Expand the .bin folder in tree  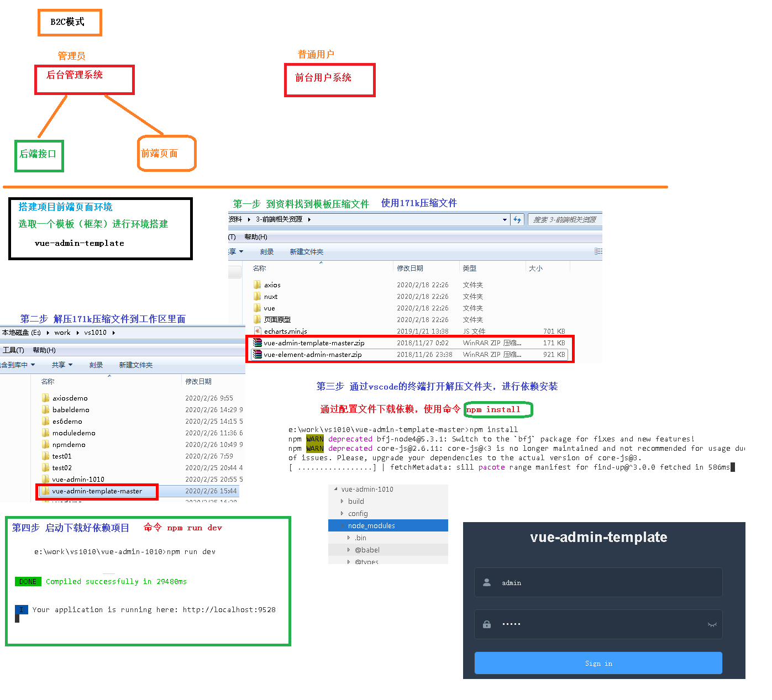[349, 538]
